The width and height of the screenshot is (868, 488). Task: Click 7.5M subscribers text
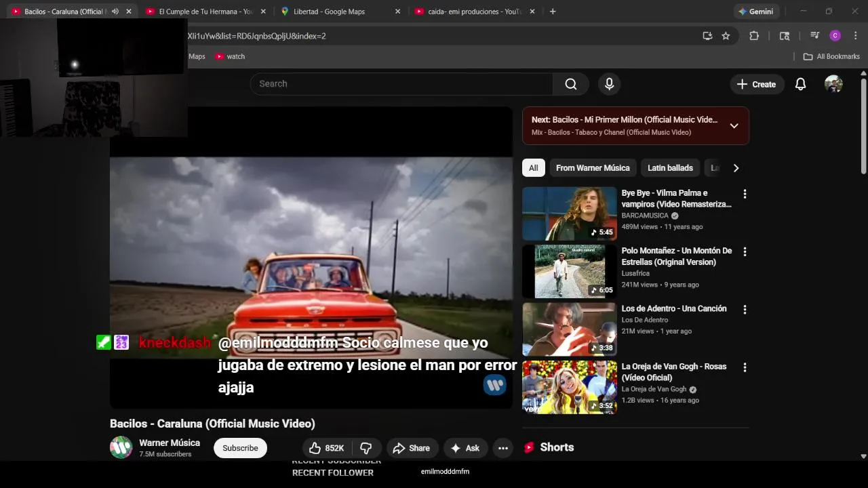click(165, 454)
